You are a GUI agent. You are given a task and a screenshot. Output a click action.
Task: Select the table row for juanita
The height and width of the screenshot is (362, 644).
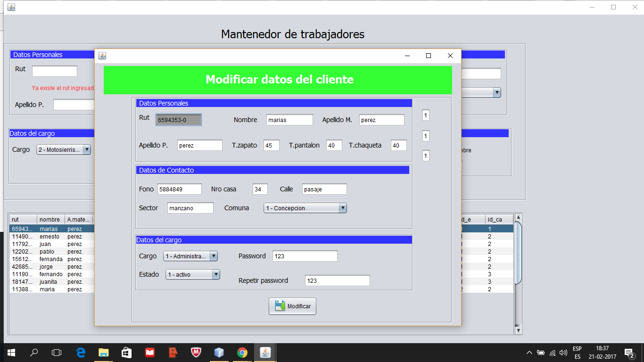click(x=52, y=281)
